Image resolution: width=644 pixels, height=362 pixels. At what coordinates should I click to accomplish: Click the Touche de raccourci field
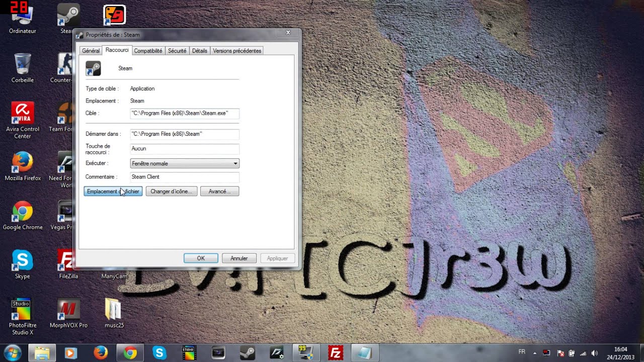pyautogui.click(x=185, y=148)
